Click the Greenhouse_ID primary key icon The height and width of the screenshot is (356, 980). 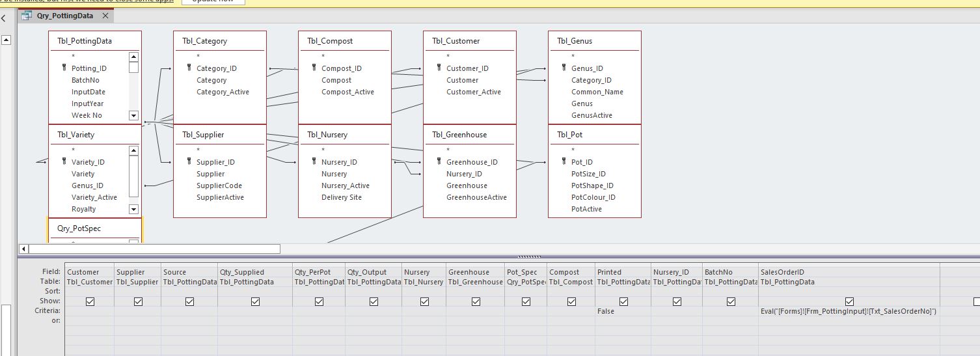pyautogui.click(x=439, y=161)
